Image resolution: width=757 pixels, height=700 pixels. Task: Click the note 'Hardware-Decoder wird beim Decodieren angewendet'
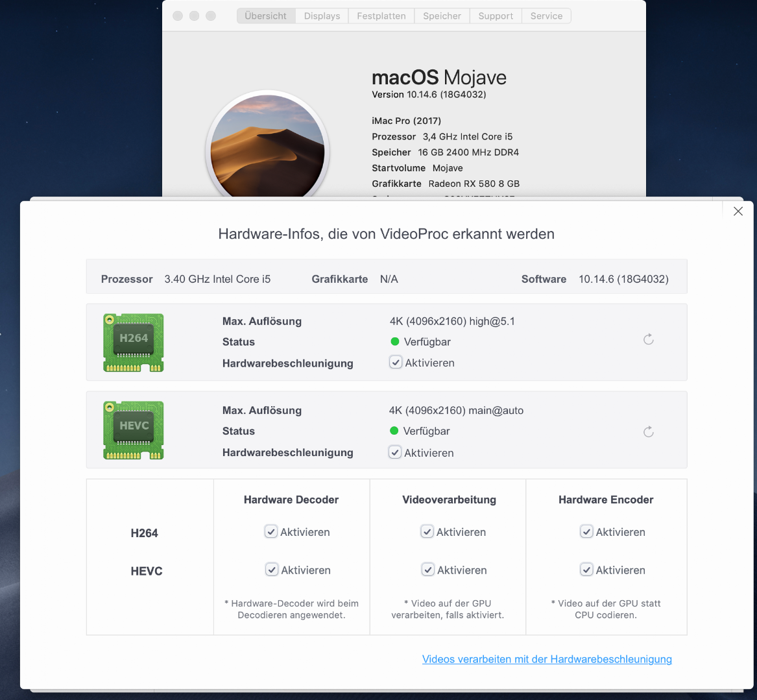[x=292, y=609]
